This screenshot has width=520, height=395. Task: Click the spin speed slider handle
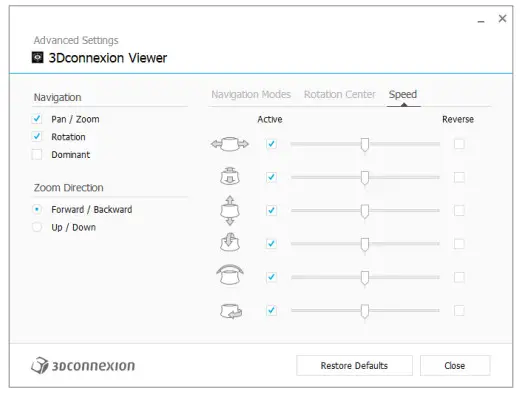click(365, 311)
